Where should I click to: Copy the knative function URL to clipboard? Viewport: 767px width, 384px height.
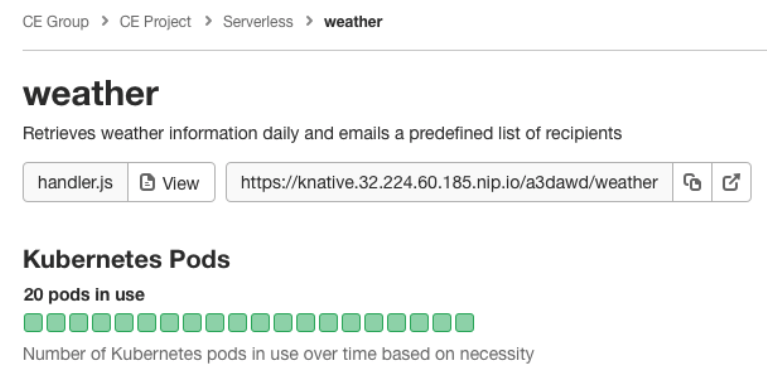click(x=692, y=182)
